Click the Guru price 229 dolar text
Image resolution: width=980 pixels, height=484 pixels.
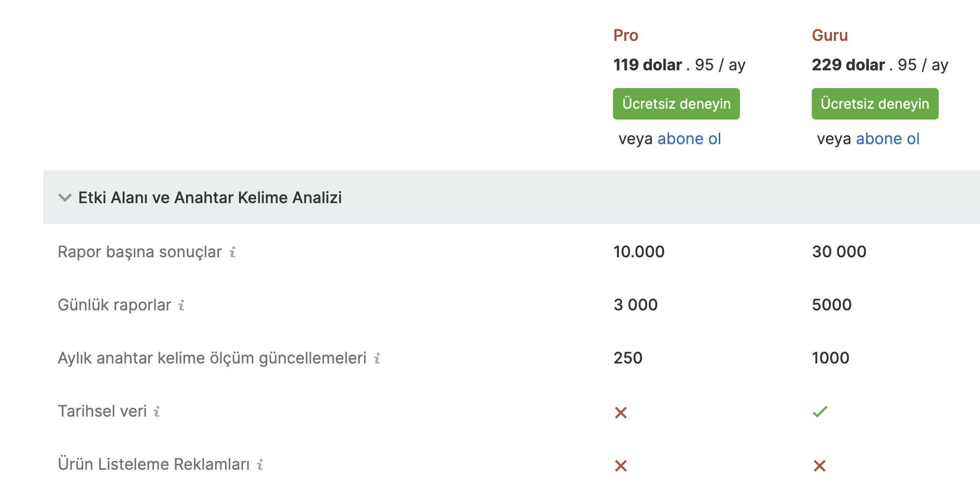[848, 65]
